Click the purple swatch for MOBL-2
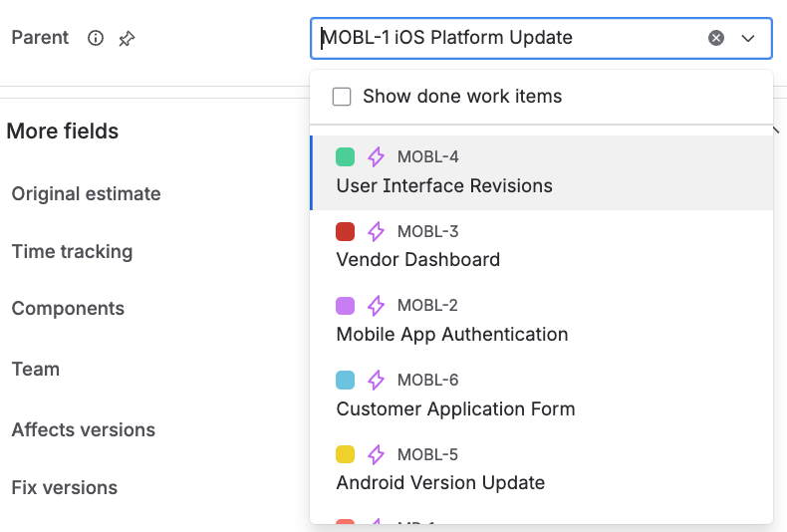This screenshot has height=532, width=787. (346, 306)
